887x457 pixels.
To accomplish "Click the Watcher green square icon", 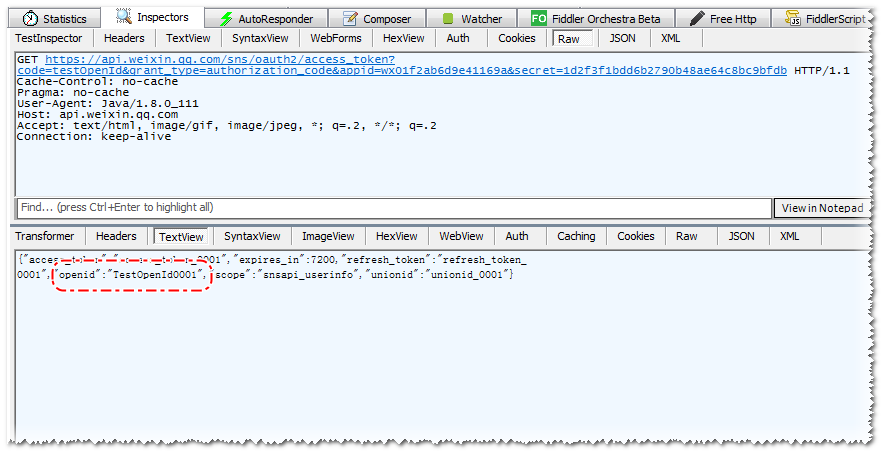I will (x=448, y=19).
